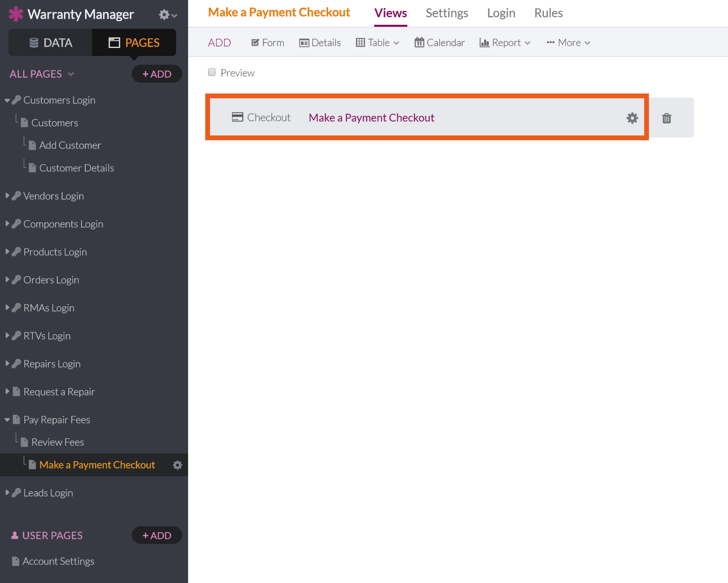Screen dimensions: 728x583
Task: Click gear icon next to sidebar Make a Payment Checkout
Action: coord(177,465)
